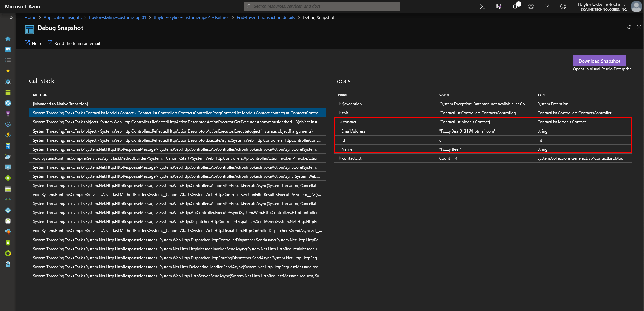Open the account menu via user avatar
The image size is (644, 311).
[636, 6]
